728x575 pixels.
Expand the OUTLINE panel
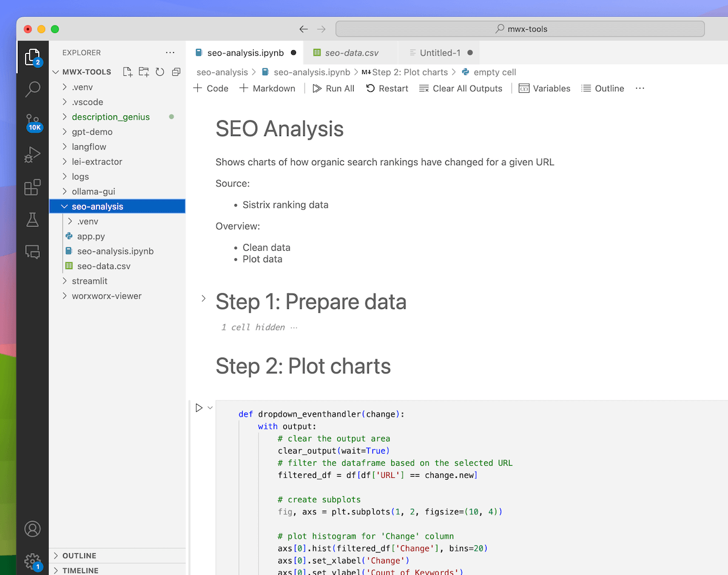(79, 556)
